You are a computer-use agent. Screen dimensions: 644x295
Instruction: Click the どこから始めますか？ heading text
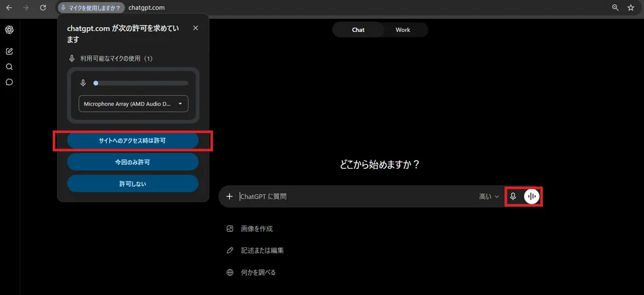pyautogui.click(x=379, y=164)
